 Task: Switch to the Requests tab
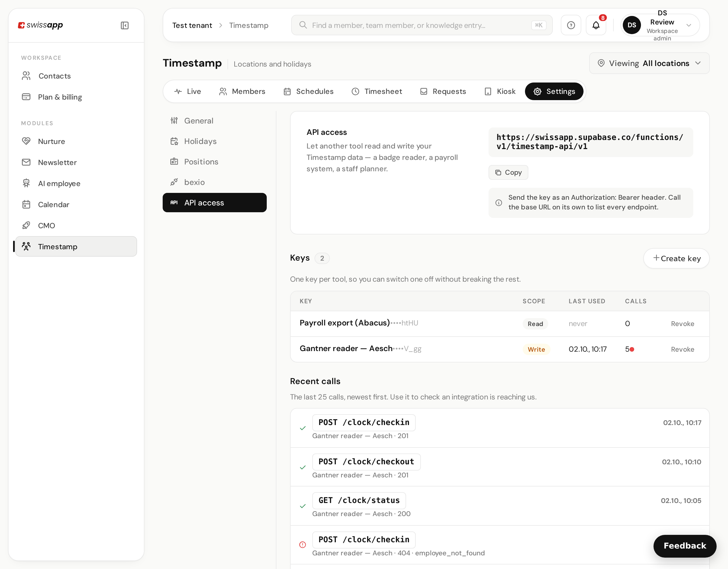click(443, 91)
